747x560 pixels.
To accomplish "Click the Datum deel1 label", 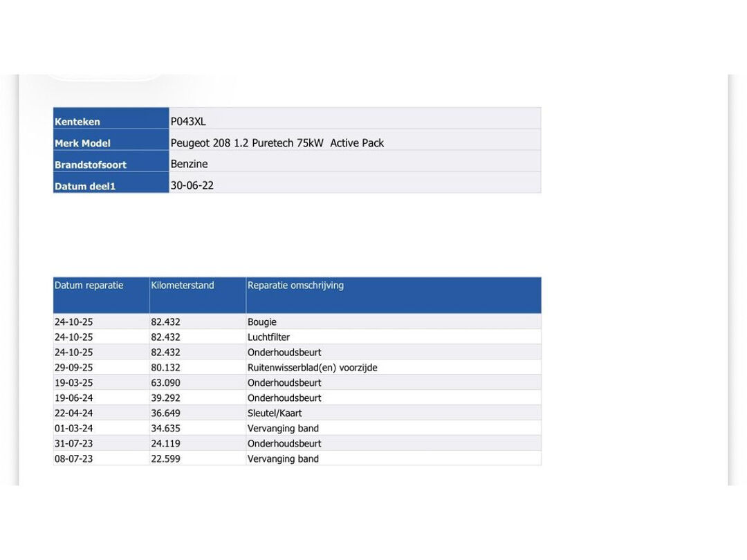I will pos(85,186).
